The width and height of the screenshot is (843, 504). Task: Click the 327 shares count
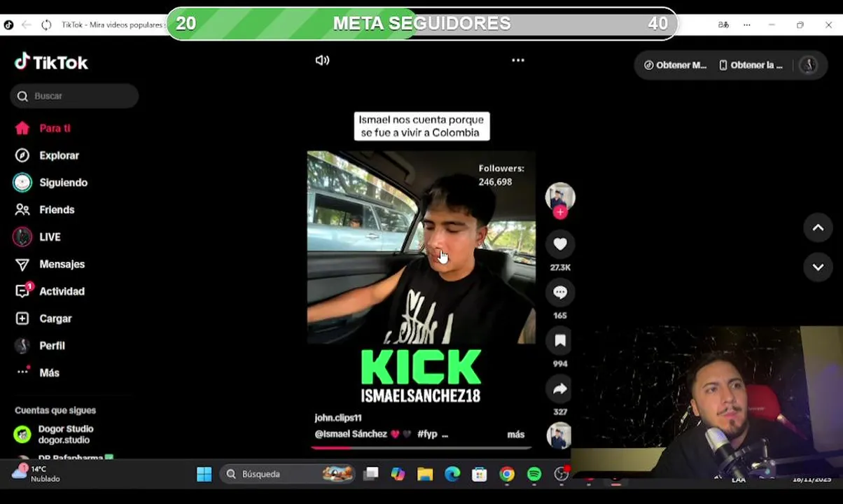click(x=560, y=412)
